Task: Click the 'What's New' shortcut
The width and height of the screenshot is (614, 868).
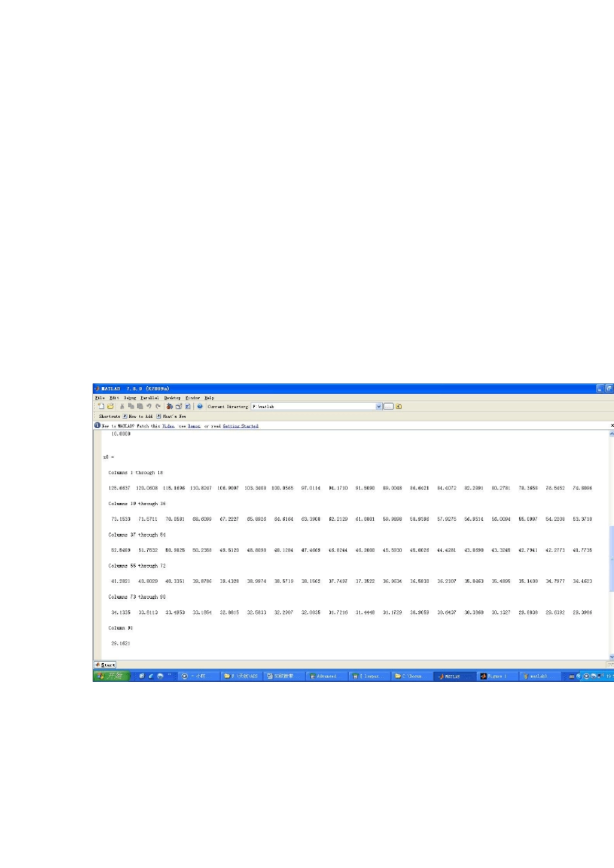Action: coord(171,417)
